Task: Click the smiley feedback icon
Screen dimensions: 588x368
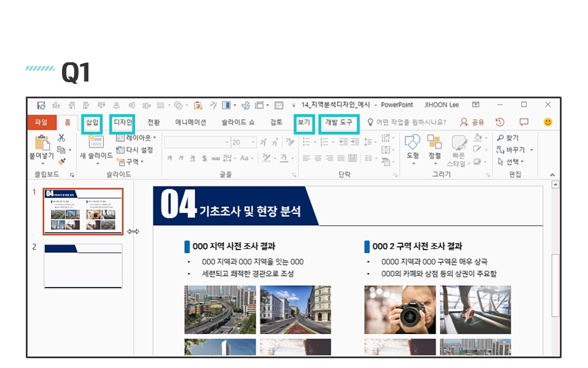Action: pos(548,122)
